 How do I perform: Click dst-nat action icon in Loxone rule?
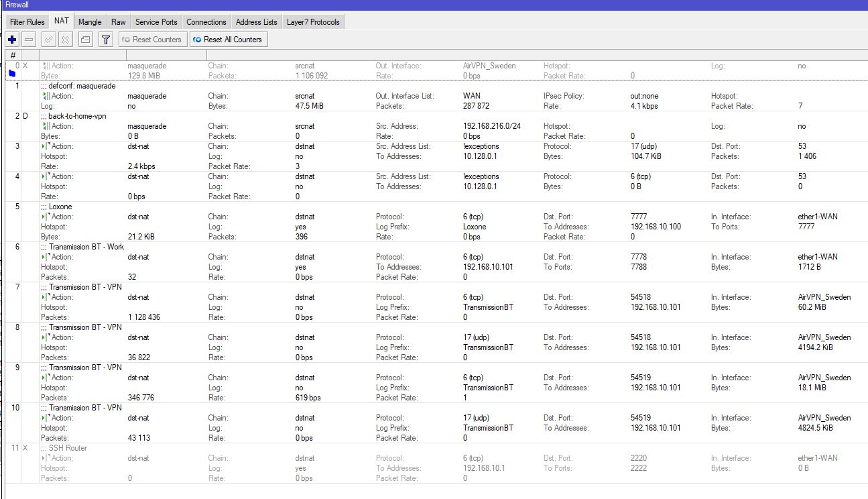coord(46,217)
